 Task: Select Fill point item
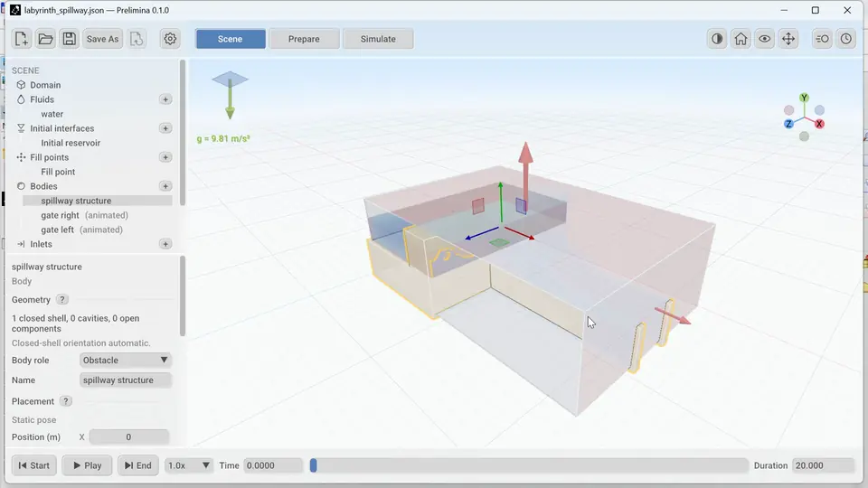click(x=58, y=172)
